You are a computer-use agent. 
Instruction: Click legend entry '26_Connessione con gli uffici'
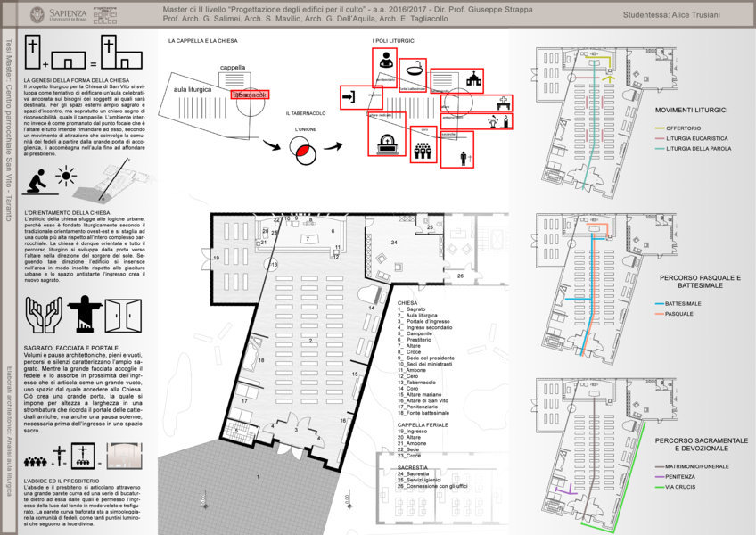pyautogui.click(x=432, y=486)
